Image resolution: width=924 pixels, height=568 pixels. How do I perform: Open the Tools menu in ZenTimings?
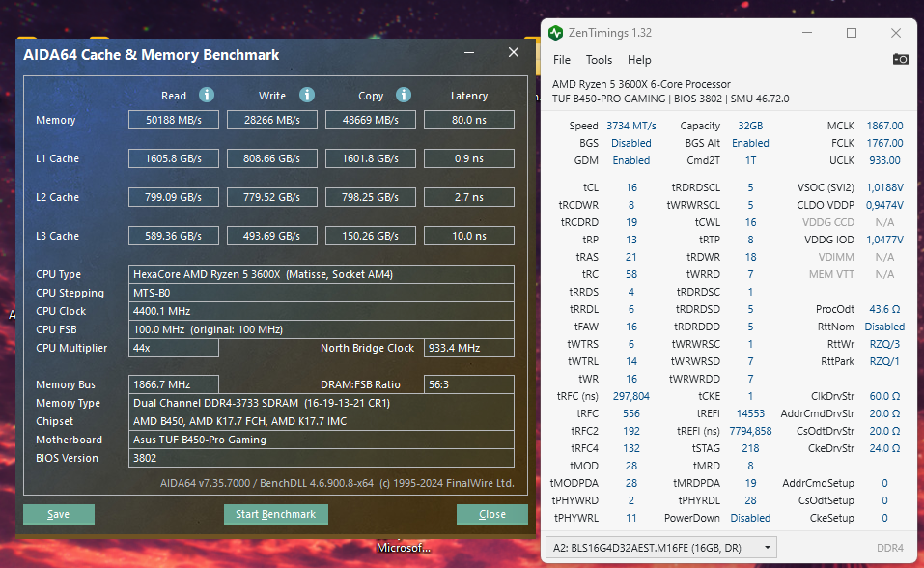click(x=599, y=60)
